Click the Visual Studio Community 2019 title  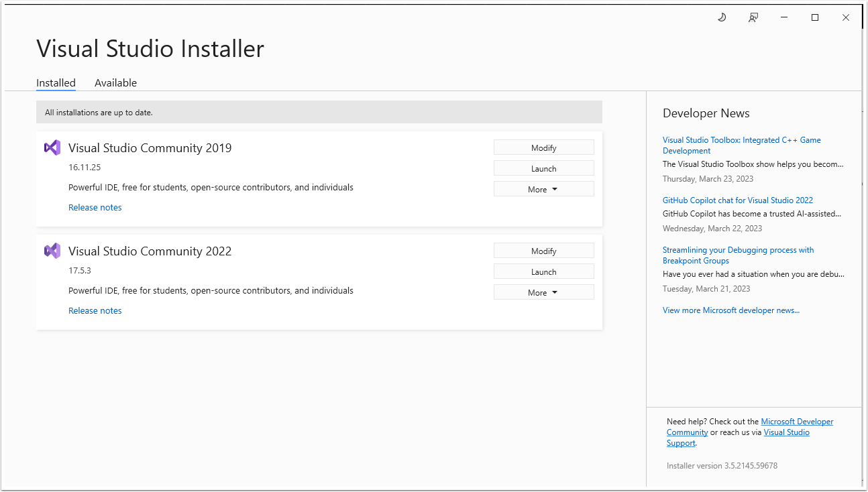click(x=150, y=148)
